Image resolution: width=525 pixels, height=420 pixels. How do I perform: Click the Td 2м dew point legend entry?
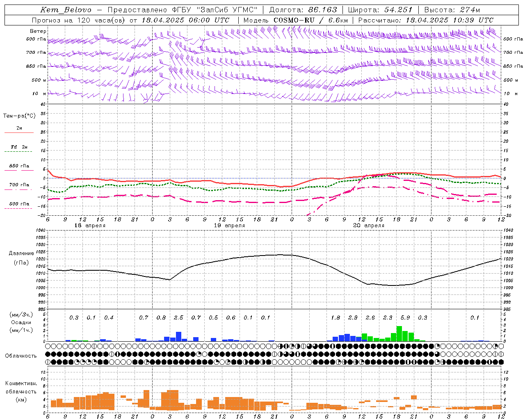[x=19, y=147]
